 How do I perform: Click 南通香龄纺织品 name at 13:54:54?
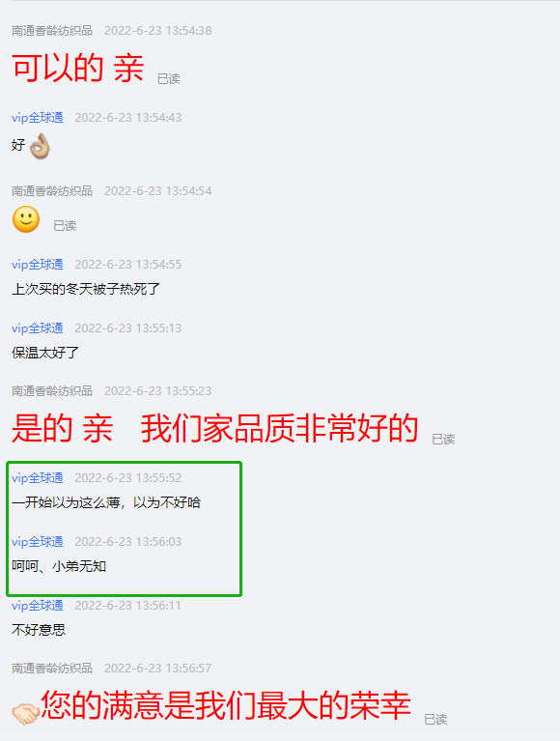tap(52, 191)
